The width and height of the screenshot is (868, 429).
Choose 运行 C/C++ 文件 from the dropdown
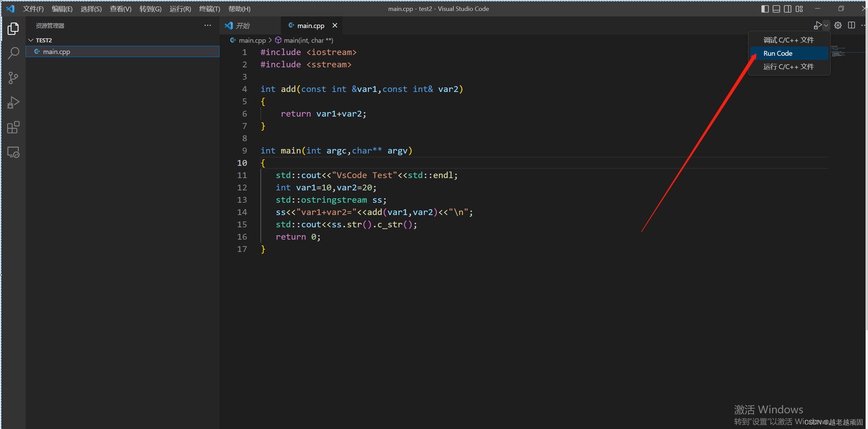[789, 67]
